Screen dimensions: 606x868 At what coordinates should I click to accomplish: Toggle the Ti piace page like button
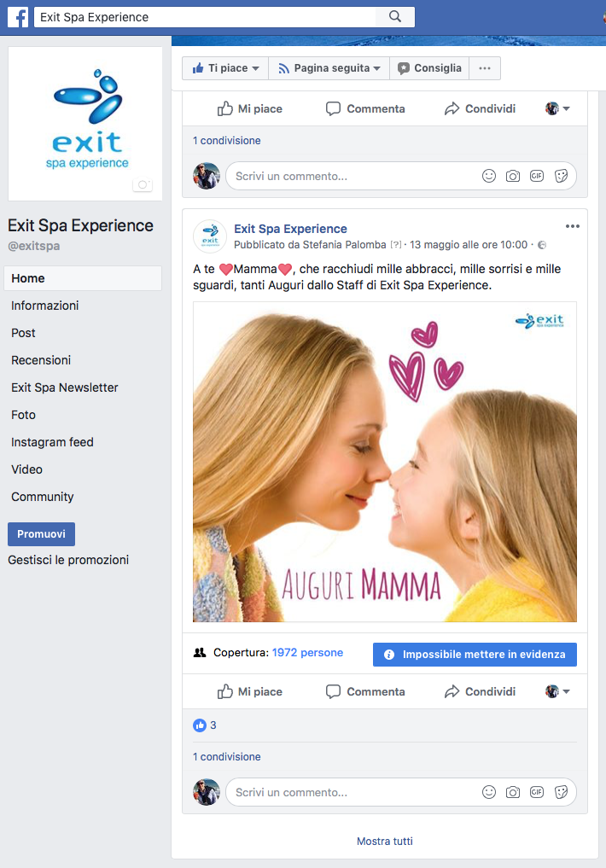tap(225, 68)
